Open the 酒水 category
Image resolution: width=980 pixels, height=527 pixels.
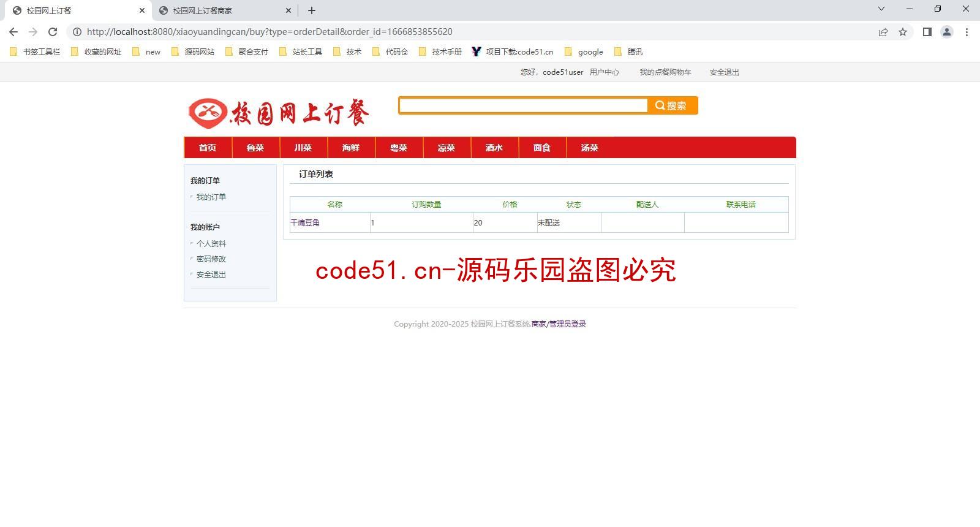pos(494,148)
